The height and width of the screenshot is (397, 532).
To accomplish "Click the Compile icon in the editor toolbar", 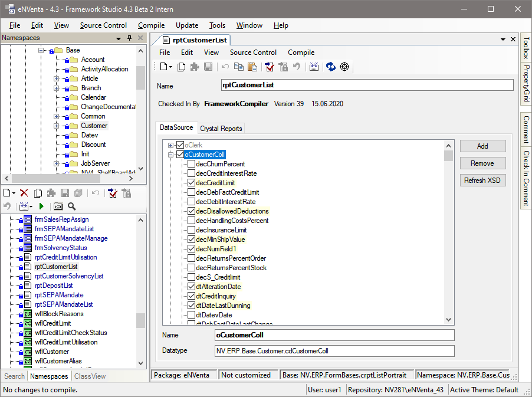I will pos(314,67).
